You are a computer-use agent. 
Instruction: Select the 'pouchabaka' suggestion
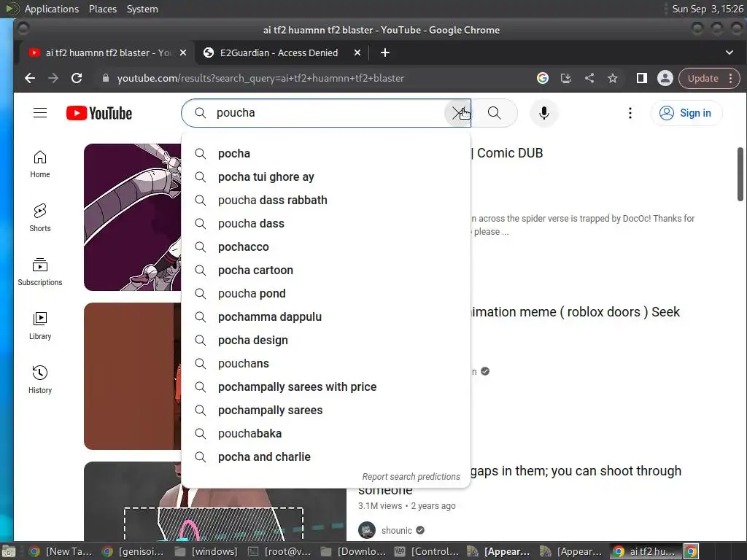(326, 433)
